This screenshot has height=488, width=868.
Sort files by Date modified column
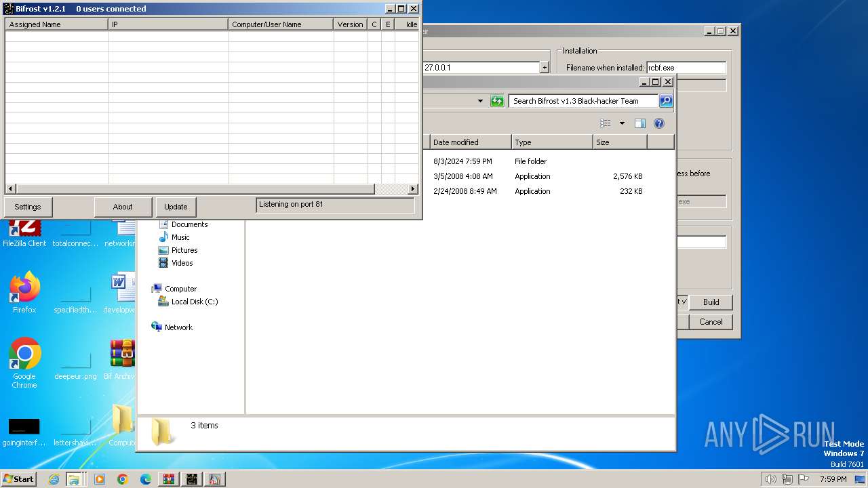(x=471, y=142)
